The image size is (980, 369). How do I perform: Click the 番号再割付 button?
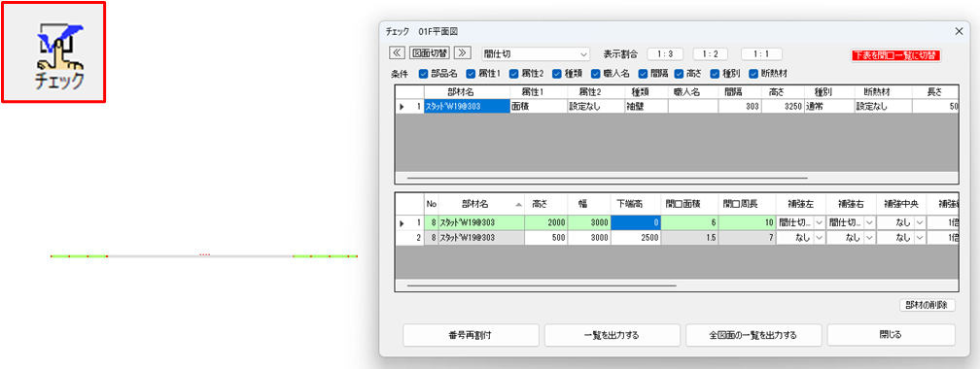[x=471, y=335]
